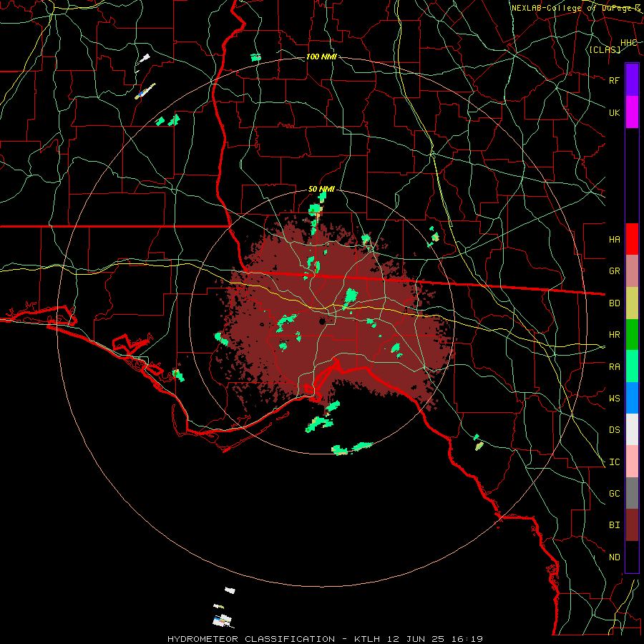Click the BD legend label
Viewport: 644px width, 644px height.
click(x=615, y=303)
